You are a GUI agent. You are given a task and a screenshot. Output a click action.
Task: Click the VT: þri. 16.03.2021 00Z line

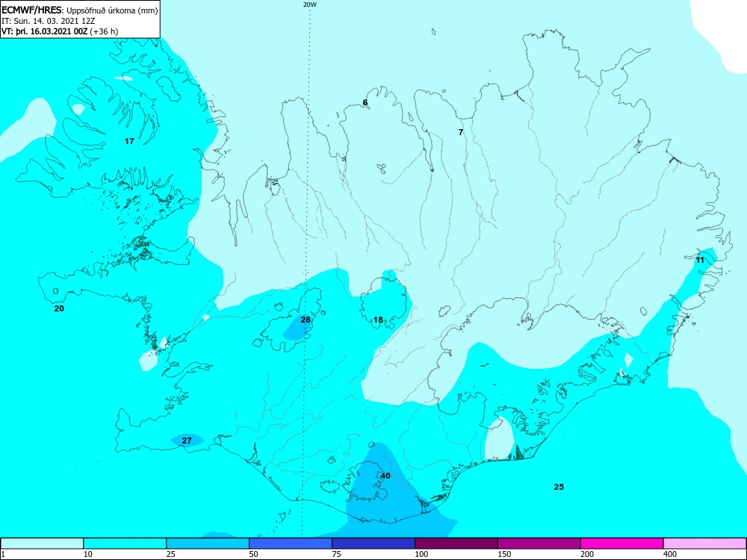tap(60, 31)
